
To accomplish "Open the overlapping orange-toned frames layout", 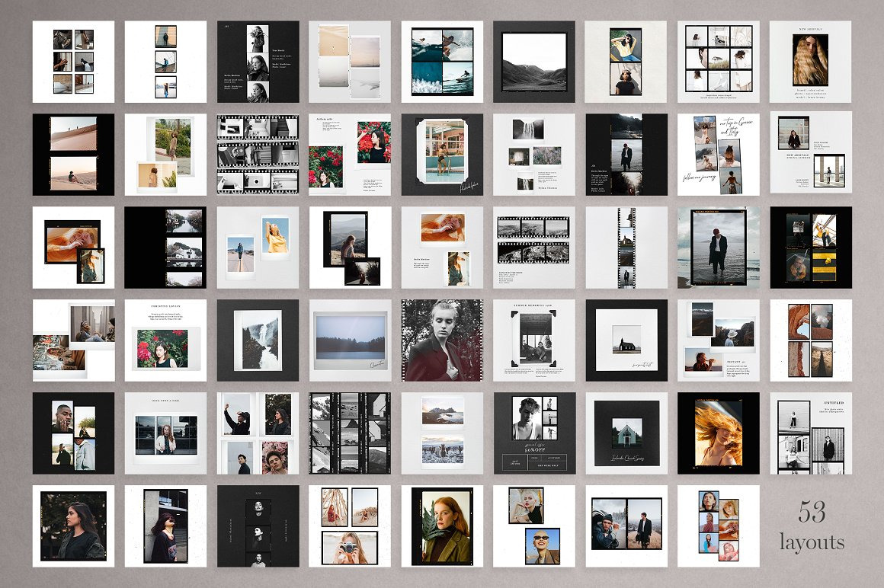I will pos(73,248).
